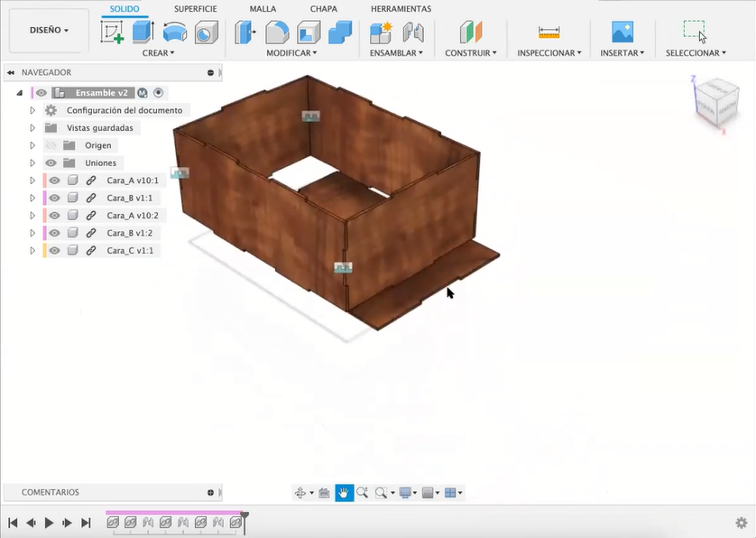Viewport: 756px width, 538px height.
Task: Click joint glyph on back wall
Action: [x=310, y=116]
